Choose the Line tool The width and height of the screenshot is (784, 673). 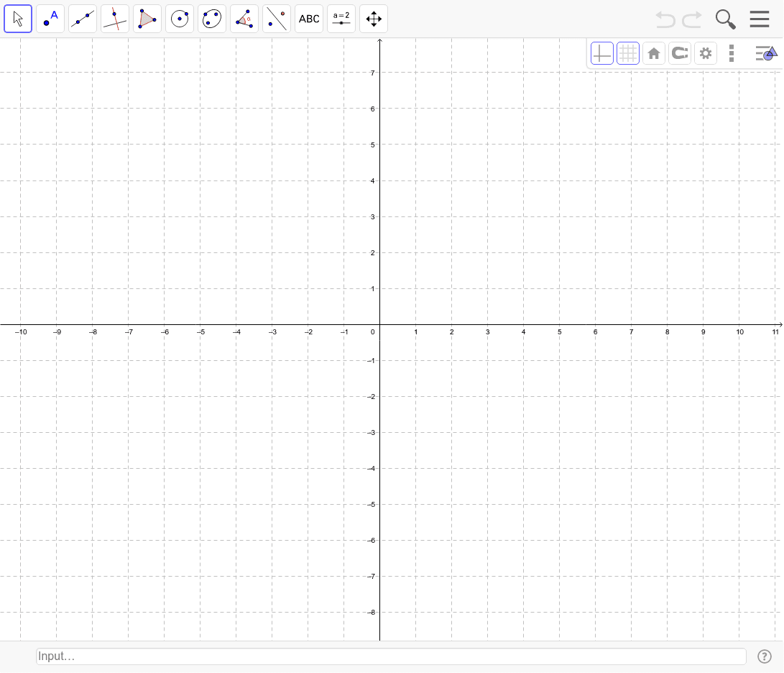[82, 19]
